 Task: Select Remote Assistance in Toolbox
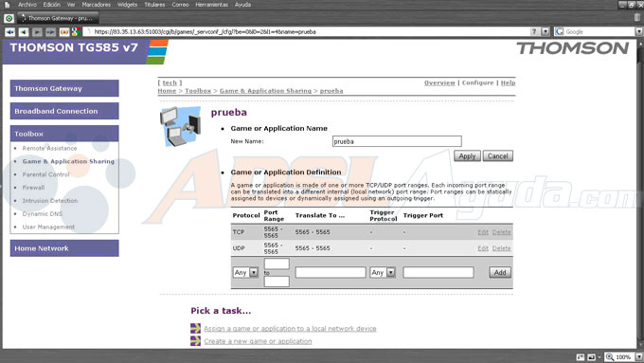[49, 149]
